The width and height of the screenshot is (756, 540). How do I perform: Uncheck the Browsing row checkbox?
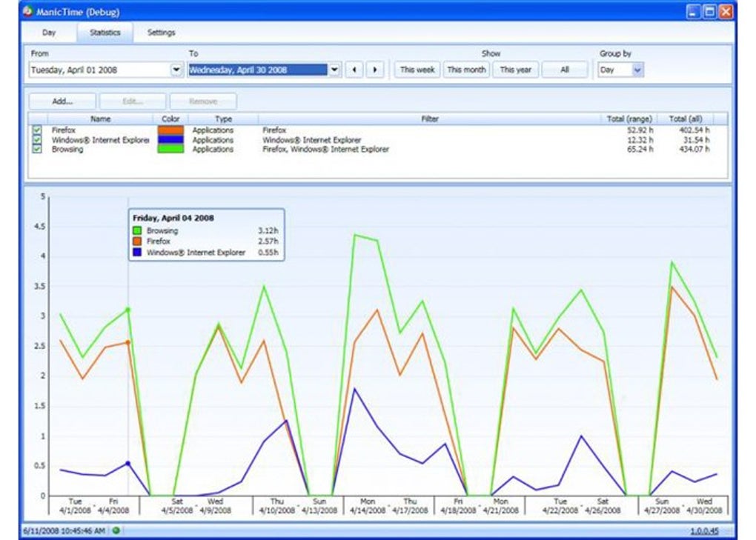click(37, 150)
